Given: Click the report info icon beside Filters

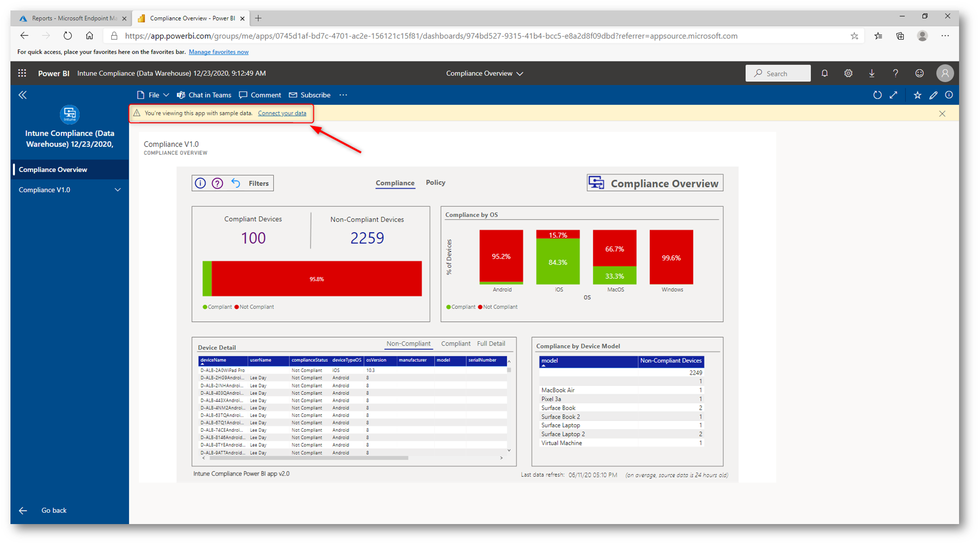Looking at the screenshot, I should [x=200, y=183].
